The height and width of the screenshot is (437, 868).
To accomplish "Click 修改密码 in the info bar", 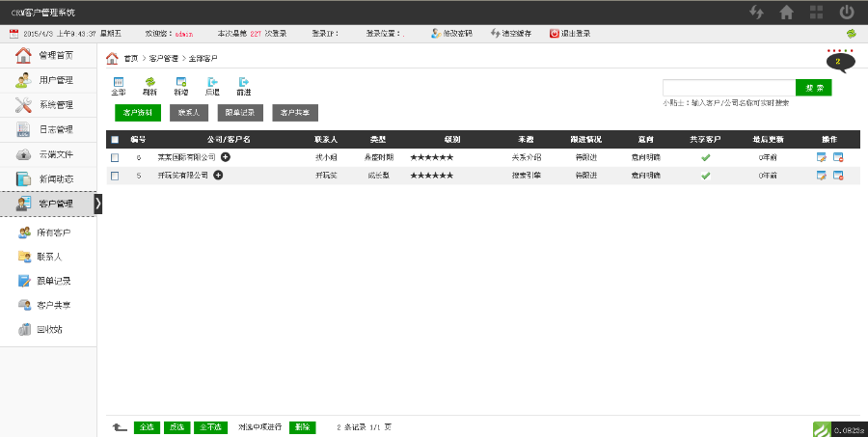I will (451, 33).
